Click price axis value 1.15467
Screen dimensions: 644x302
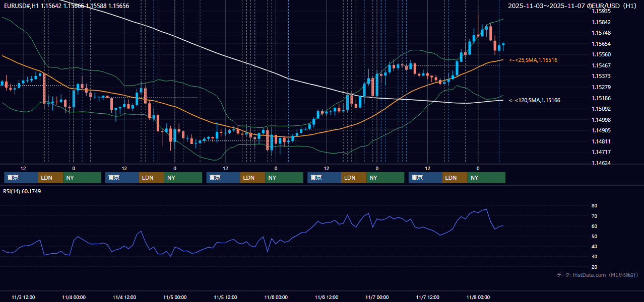[601, 65]
